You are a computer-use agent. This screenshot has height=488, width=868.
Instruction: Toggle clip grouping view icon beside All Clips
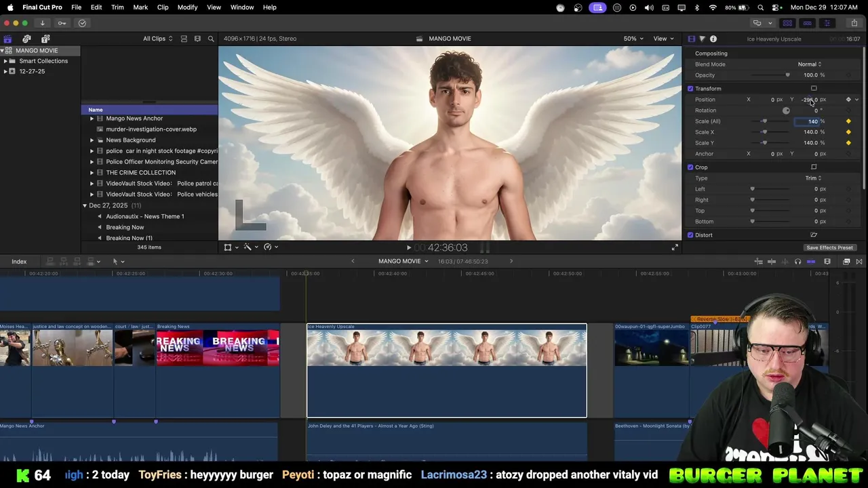point(184,39)
